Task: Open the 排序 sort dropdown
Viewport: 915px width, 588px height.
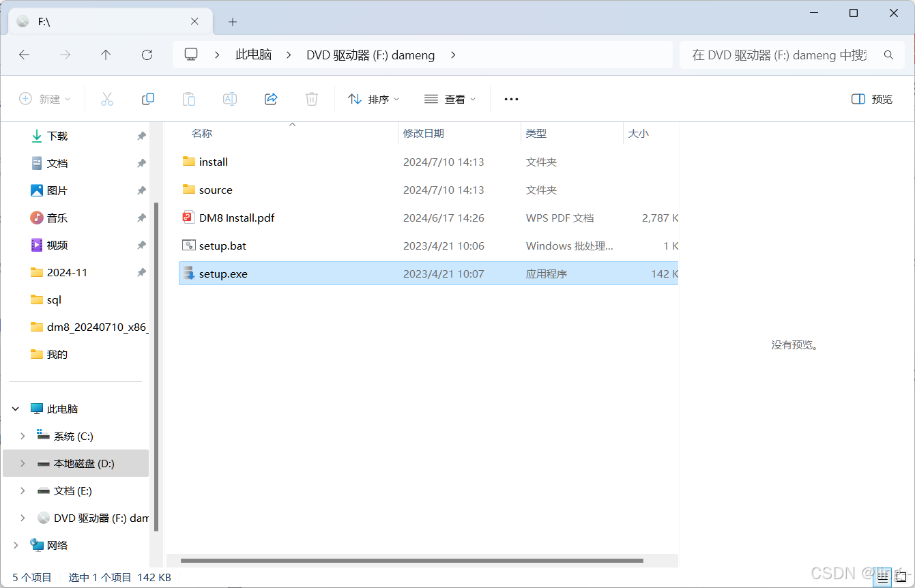Action: (373, 99)
